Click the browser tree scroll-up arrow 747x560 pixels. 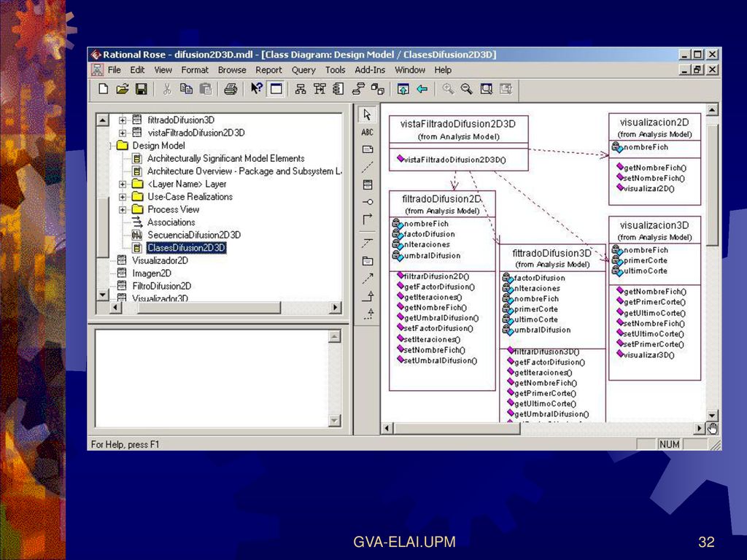[102, 120]
